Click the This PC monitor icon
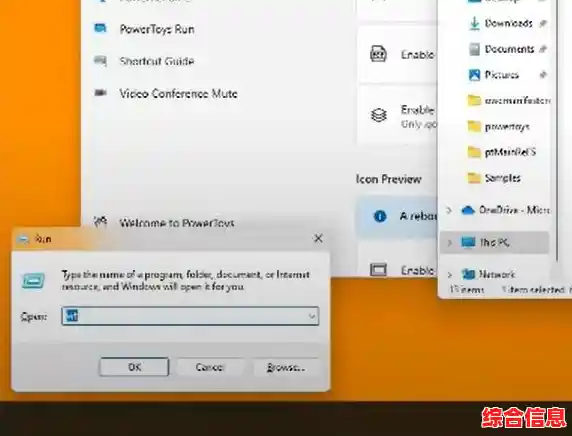The height and width of the screenshot is (436, 572). tap(468, 242)
